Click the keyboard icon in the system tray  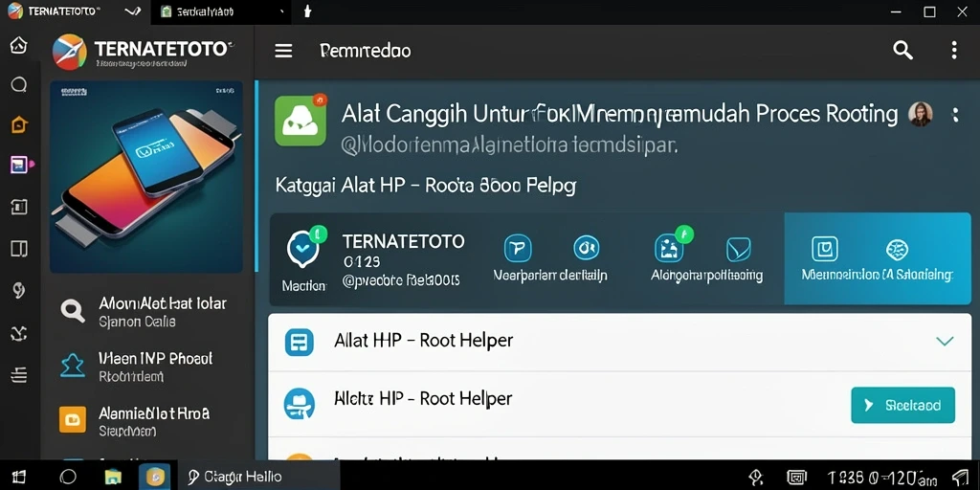point(795,478)
